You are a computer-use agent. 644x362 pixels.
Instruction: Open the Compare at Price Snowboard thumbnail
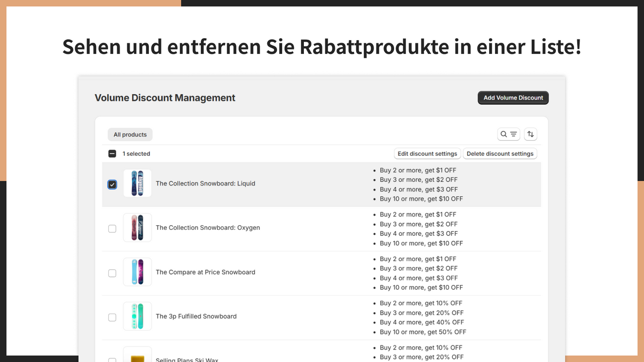tap(137, 272)
